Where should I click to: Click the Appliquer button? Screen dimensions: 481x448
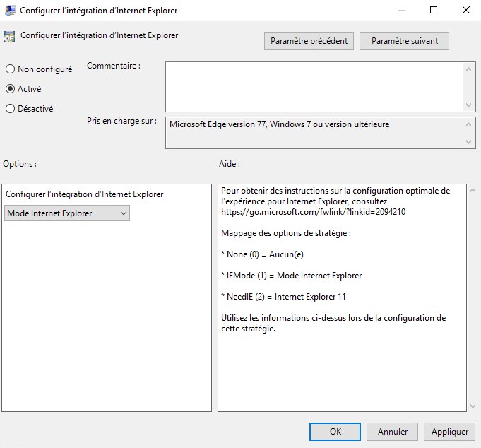pos(450,432)
